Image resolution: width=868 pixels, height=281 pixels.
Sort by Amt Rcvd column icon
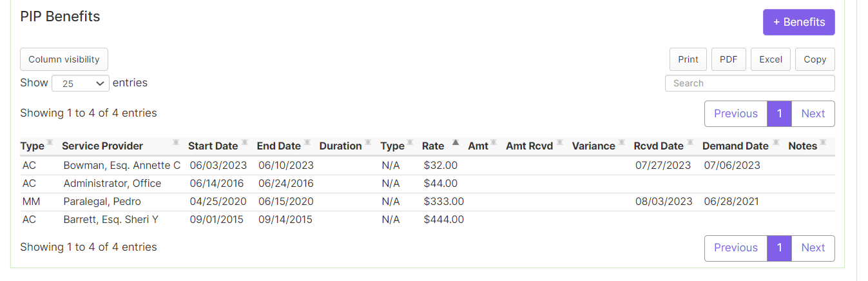click(559, 142)
